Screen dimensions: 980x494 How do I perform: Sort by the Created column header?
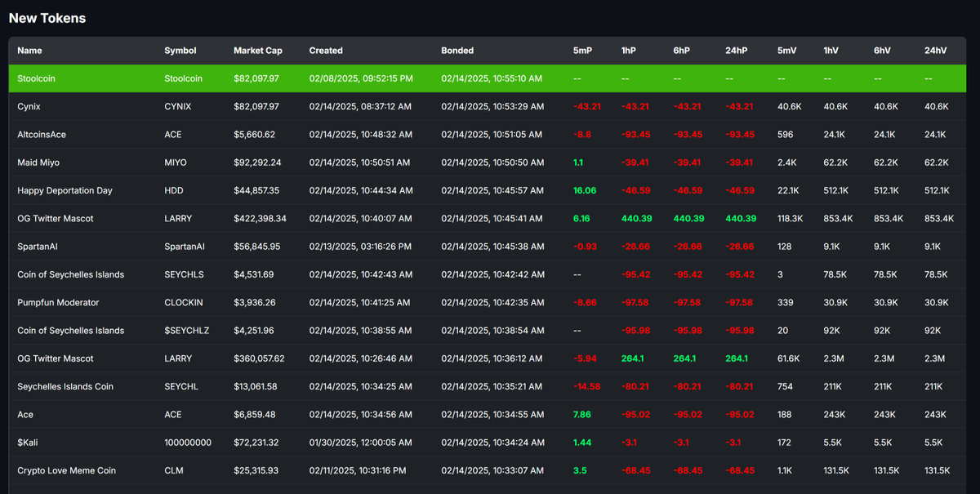click(326, 51)
